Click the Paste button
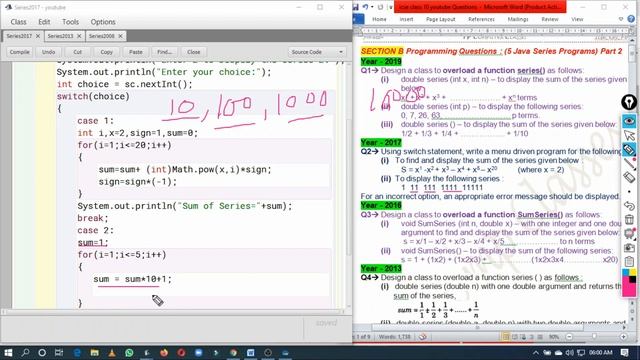 [x=136, y=52]
